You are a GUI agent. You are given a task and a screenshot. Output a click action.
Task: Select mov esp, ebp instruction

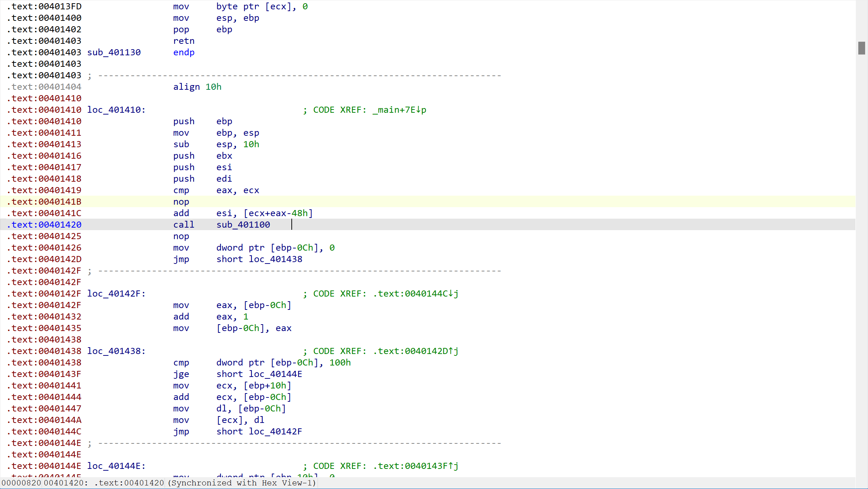[x=216, y=18]
